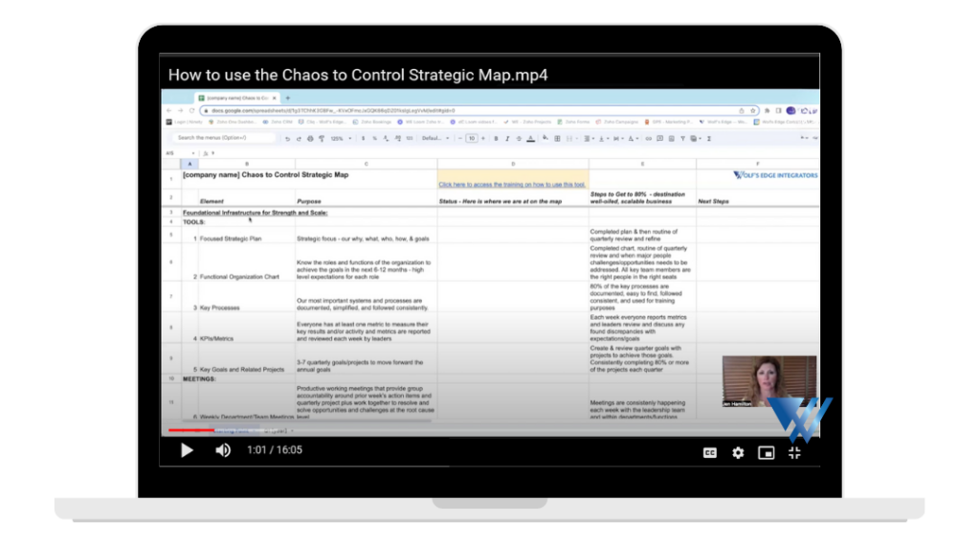Image resolution: width=980 pixels, height=545 pixels.
Task: Exit full screen view
Action: coord(794,452)
